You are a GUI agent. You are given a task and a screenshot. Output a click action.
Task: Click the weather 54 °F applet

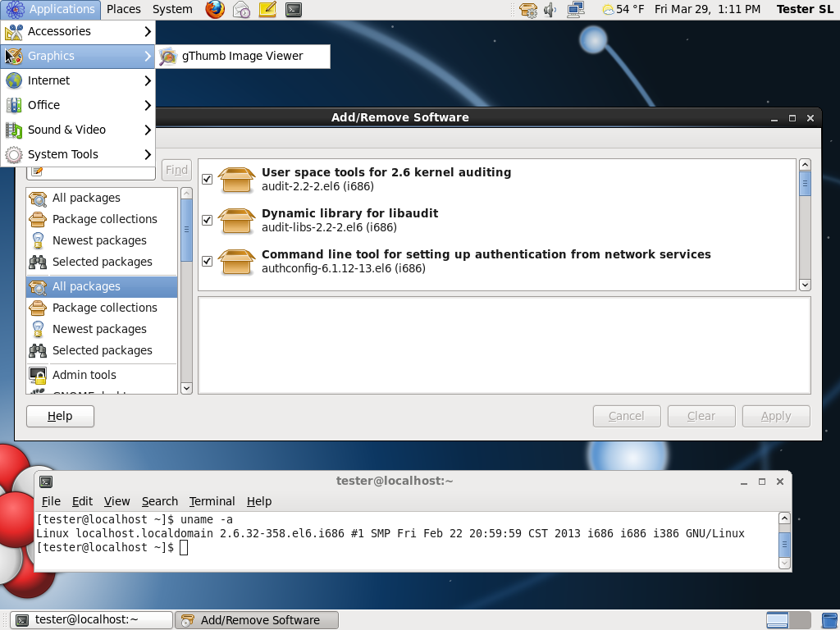point(623,10)
